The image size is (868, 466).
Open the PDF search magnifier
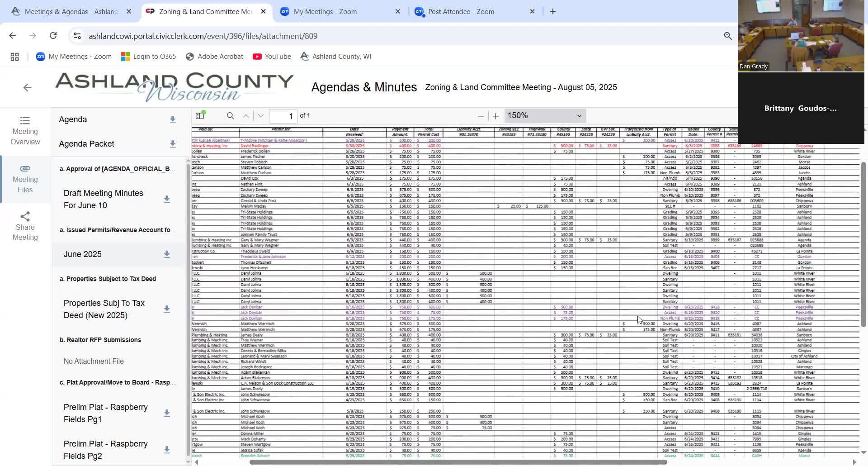coord(230,116)
